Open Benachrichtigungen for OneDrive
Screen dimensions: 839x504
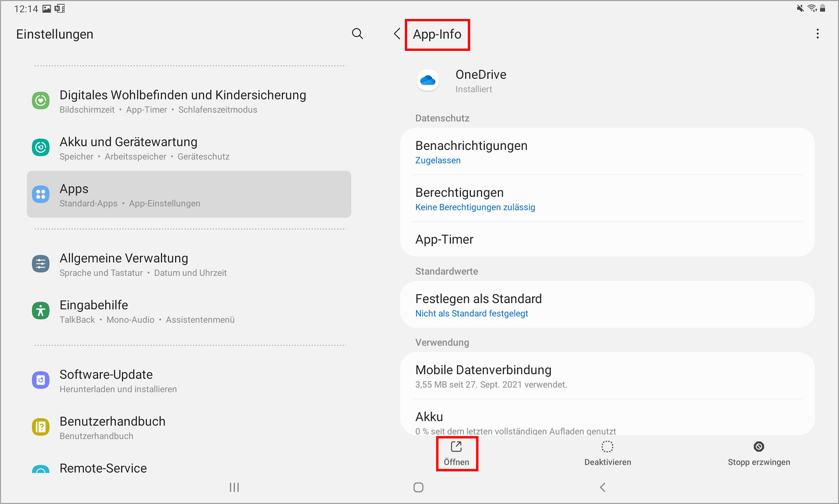tap(607, 152)
